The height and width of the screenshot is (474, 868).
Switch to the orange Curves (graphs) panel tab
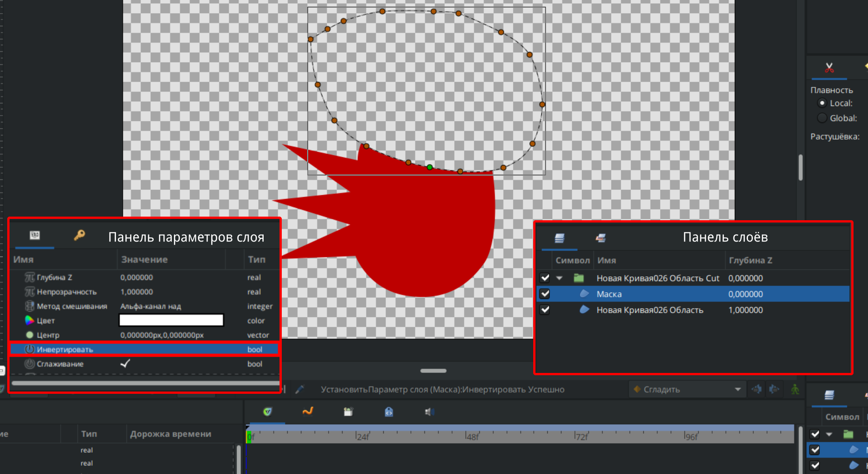[x=308, y=411]
